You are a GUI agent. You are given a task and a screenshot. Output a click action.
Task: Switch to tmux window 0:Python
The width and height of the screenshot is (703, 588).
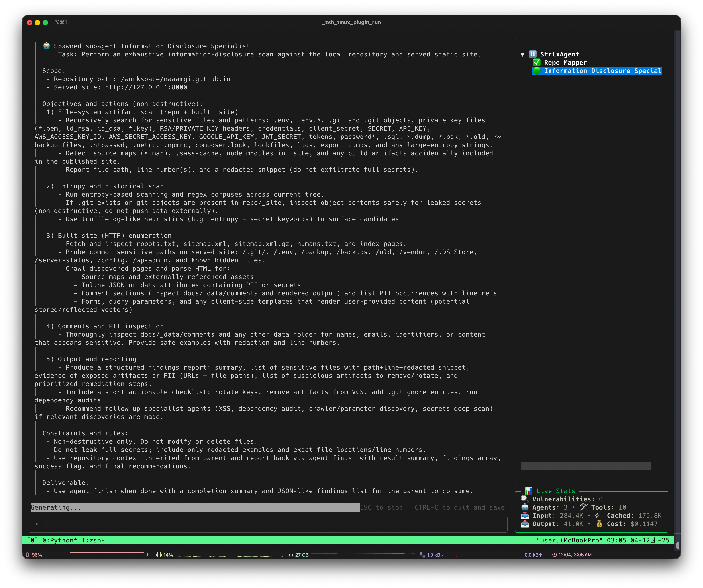coord(60,540)
